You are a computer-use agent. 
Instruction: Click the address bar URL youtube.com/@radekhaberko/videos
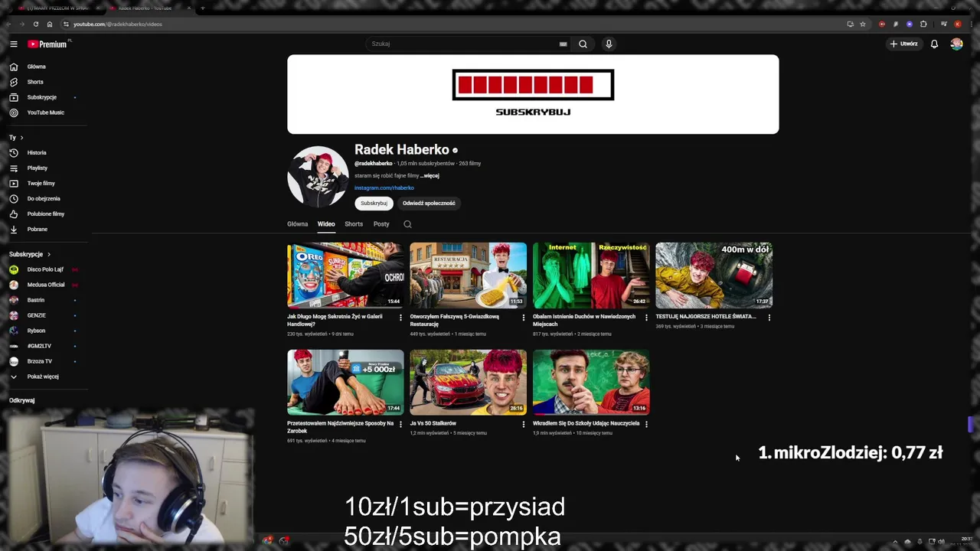118,24
